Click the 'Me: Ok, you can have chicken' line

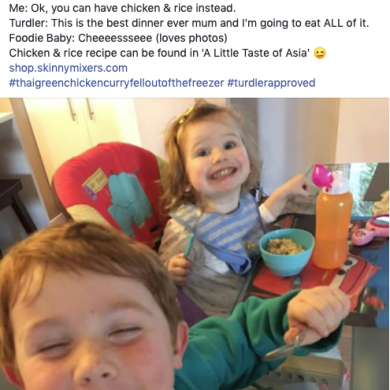pos(122,8)
